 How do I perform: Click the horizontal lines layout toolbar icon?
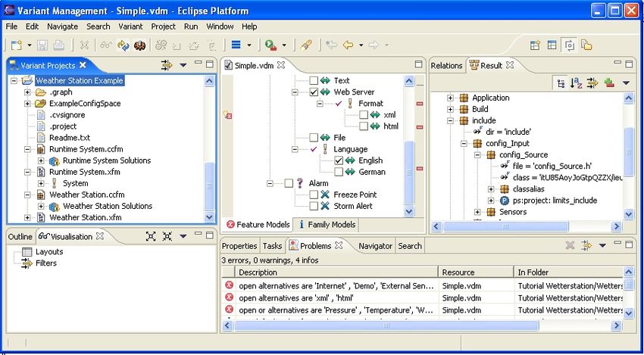click(236, 45)
